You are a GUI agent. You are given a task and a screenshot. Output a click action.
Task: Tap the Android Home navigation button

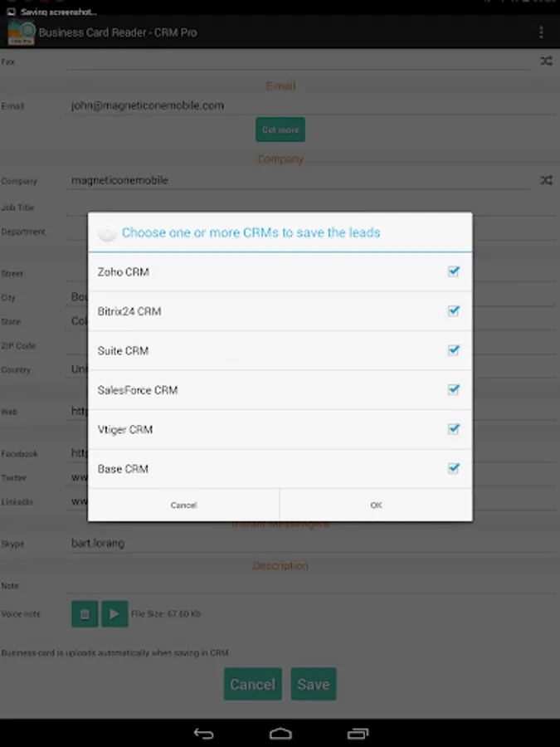point(280,733)
